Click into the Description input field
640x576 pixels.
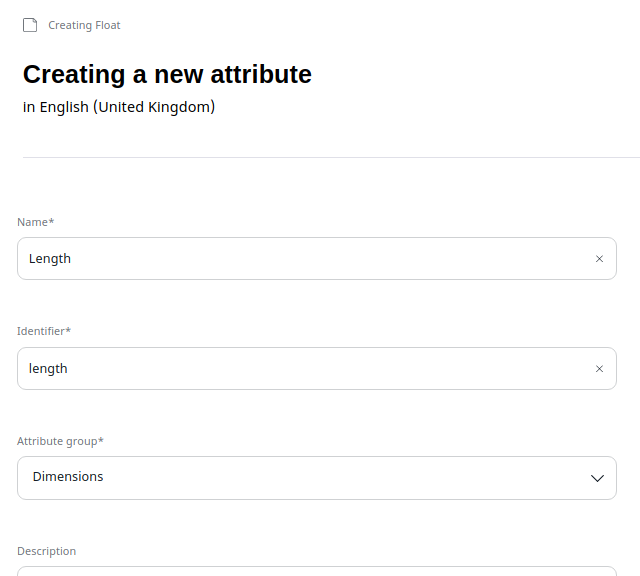[x=317, y=571]
